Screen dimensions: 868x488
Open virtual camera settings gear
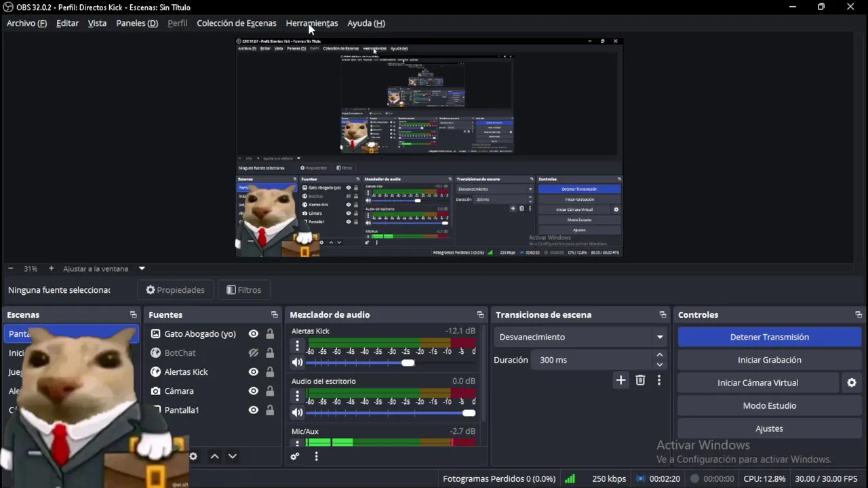852,383
